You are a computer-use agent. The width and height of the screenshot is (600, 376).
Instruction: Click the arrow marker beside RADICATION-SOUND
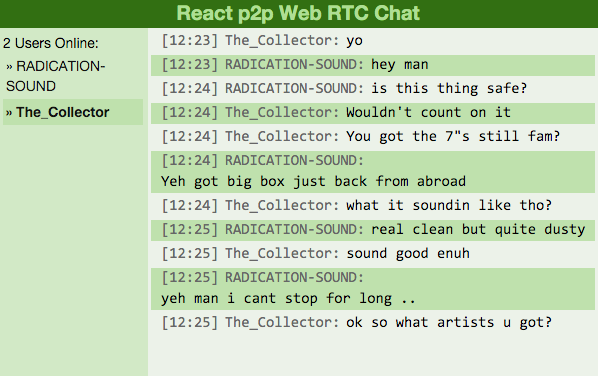tap(9, 67)
